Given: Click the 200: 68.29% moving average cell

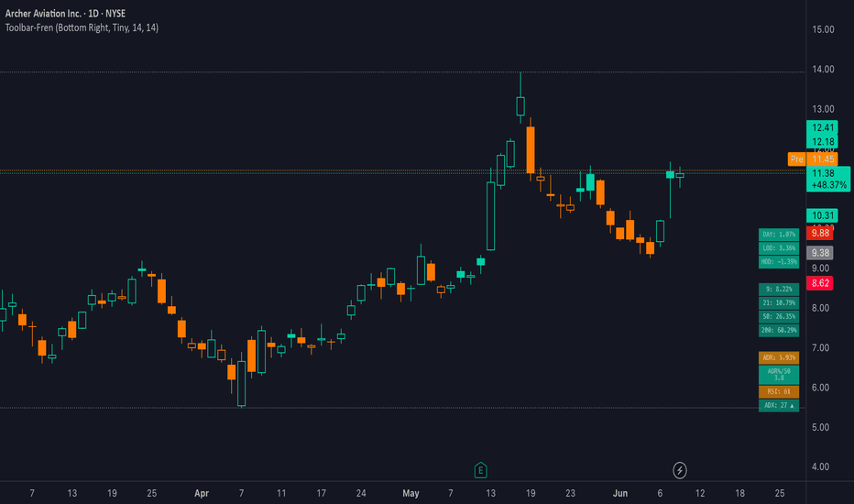Looking at the screenshot, I should (779, 330).
